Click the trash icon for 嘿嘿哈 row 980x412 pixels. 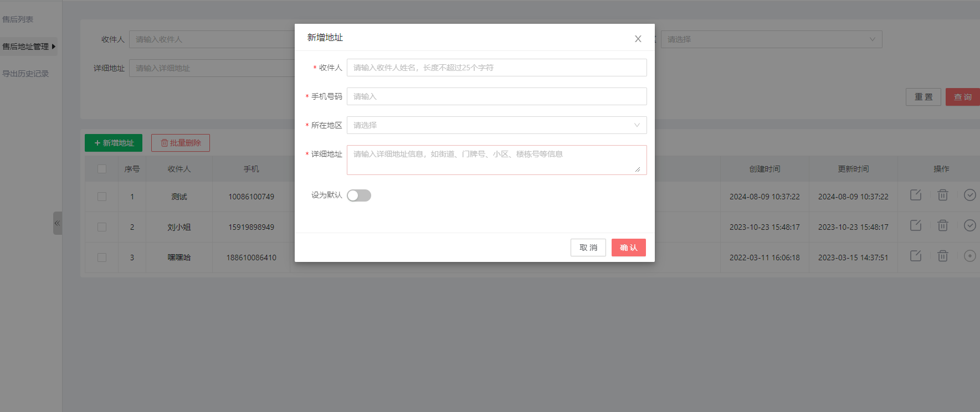[942, 256]
